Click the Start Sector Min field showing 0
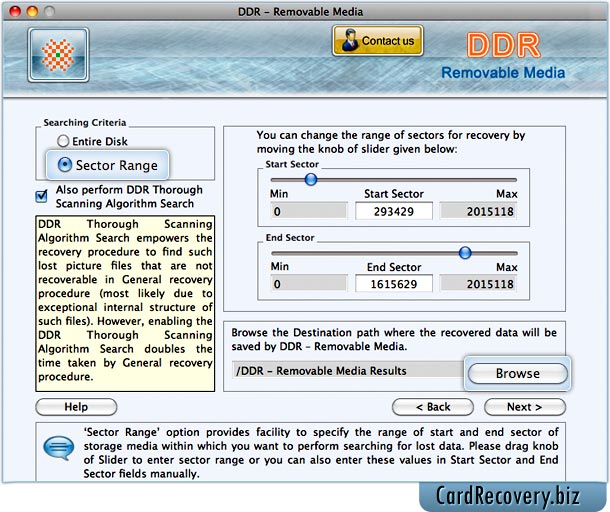The height and width of the screenshot is (512, 610). coord(309,211)
